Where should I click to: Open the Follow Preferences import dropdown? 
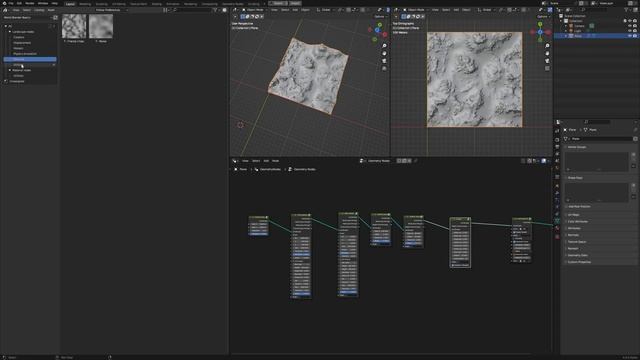[x=111, y=10]
